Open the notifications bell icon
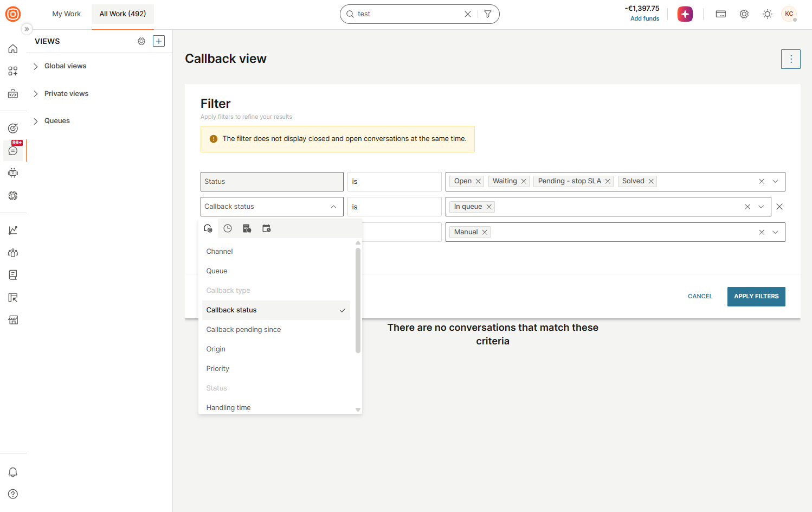 click(13, 472)
